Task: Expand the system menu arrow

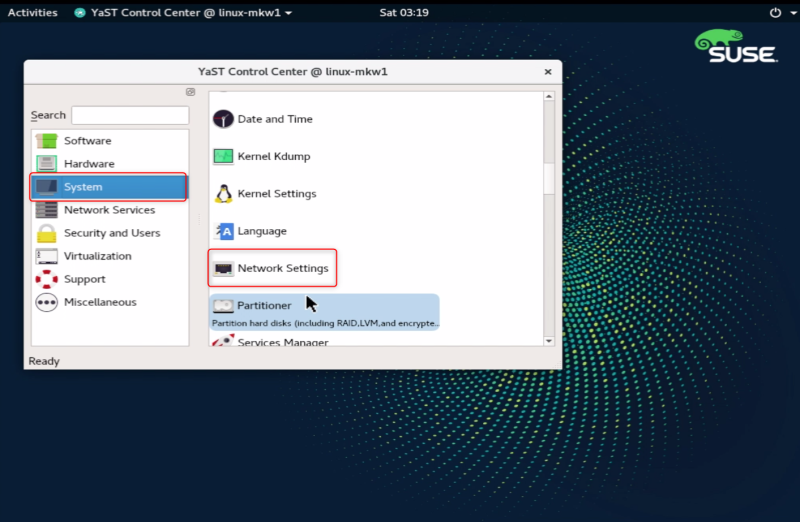Action: [794, 13]
